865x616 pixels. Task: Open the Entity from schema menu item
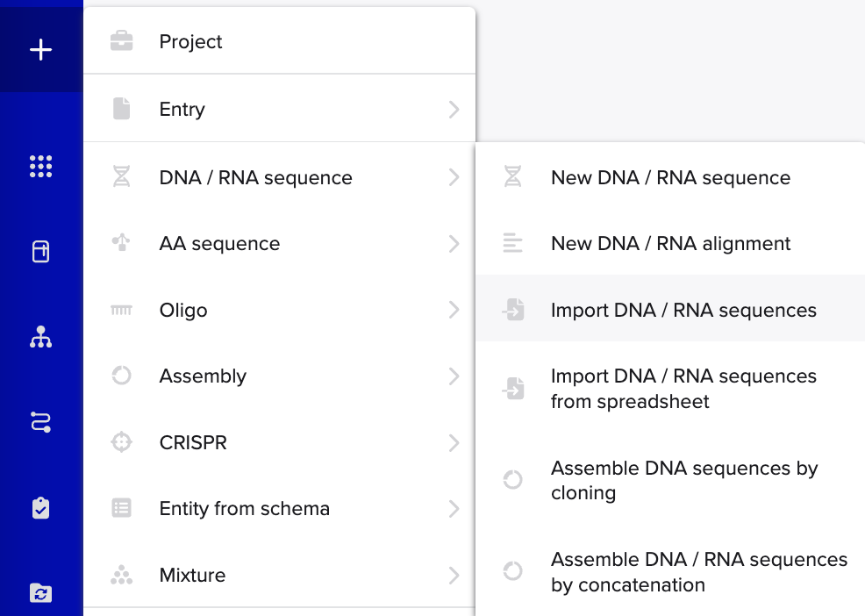tap(279, 508)
